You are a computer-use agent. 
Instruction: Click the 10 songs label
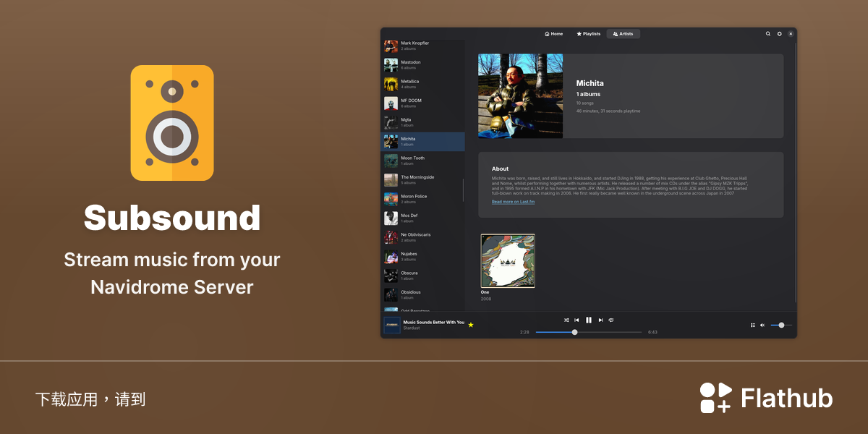click(x=584, y=103)
